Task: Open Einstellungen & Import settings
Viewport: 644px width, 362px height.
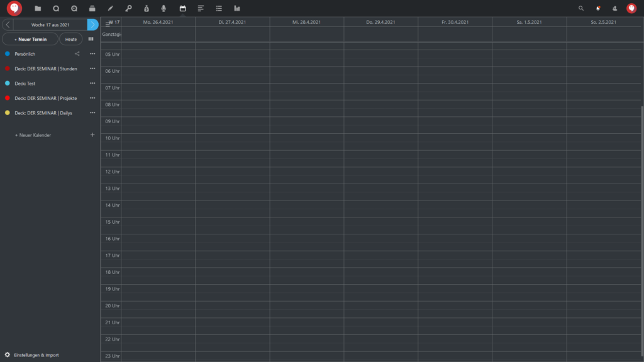Action: pyautogui.click(x=32, y=355)
